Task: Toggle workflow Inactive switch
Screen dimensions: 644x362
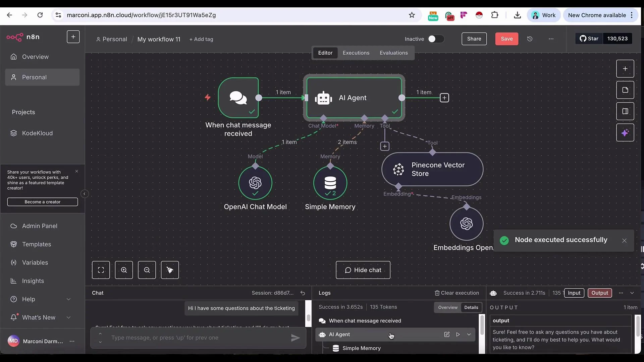Action: click(x=436, y=39)
